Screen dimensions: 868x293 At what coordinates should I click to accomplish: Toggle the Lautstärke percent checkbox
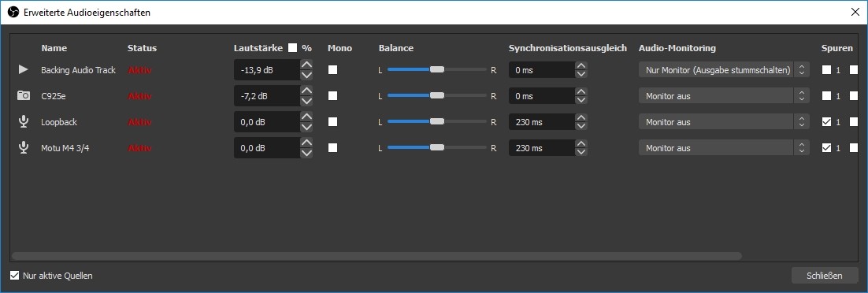coord(292,48)
